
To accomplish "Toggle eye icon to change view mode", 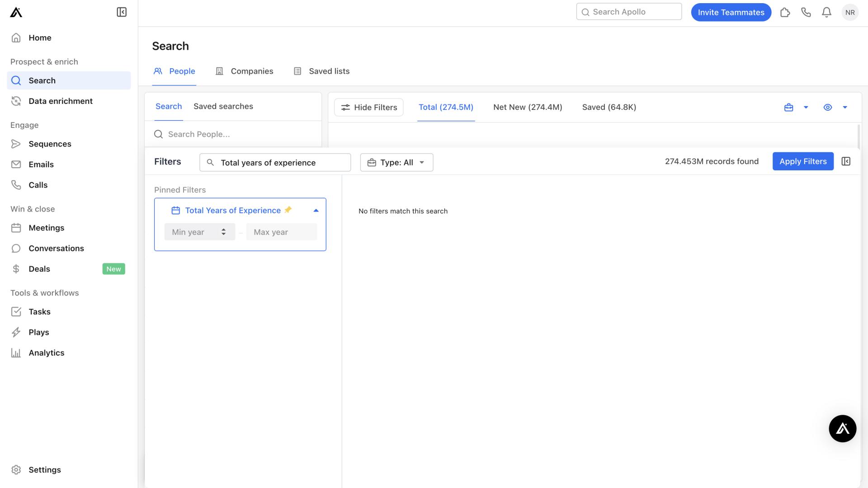I will [827, 107].
